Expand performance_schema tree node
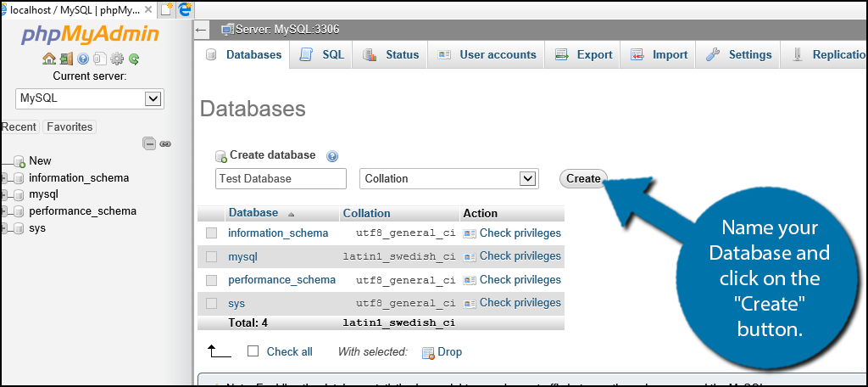The width and height of the screenshot is (868, 387). [4, 212]
